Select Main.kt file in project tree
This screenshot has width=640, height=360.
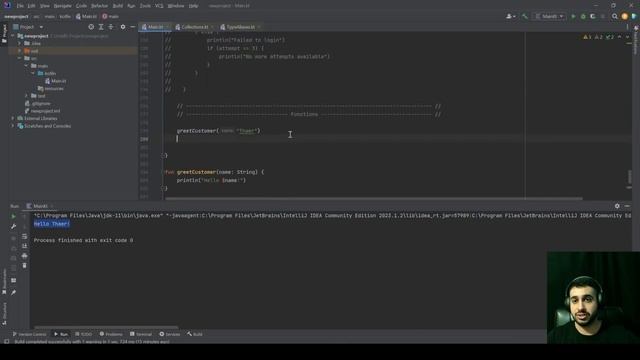coord(56,81)
